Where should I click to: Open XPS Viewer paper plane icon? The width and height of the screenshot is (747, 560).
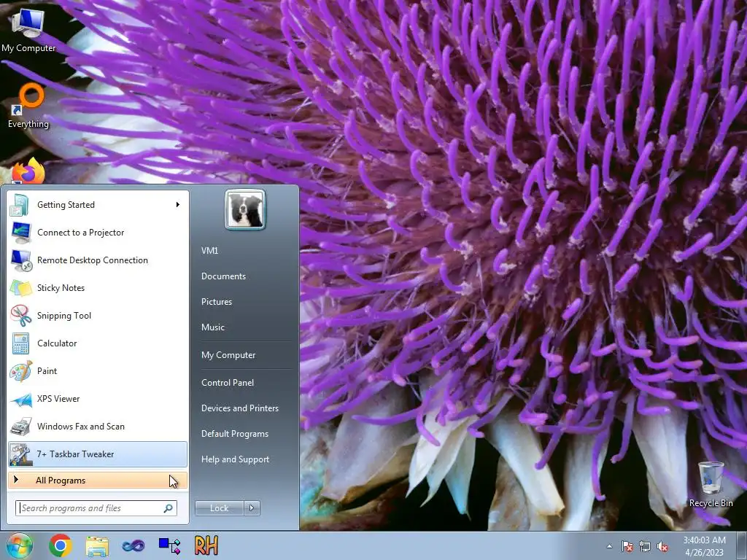point(20,399)
